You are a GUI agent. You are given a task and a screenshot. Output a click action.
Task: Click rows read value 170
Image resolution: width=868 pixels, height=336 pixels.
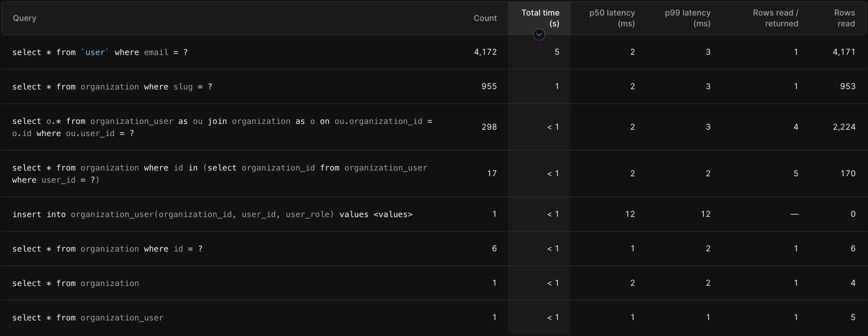848,174
